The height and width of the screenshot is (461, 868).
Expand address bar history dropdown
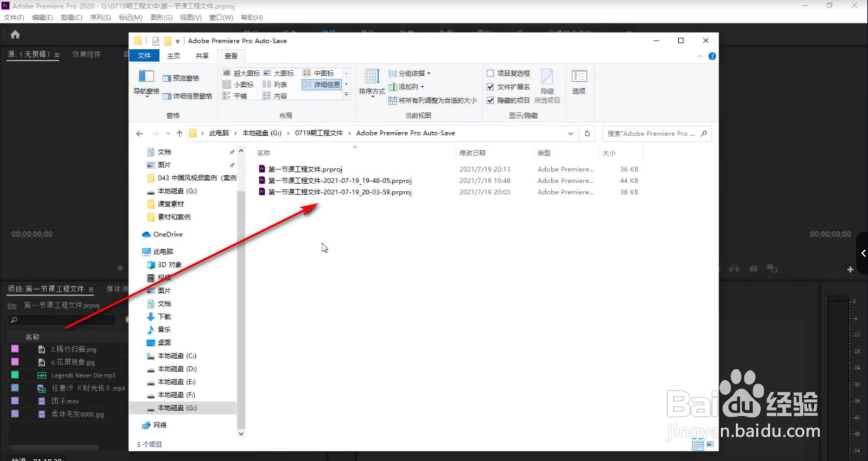coord(570,133)
